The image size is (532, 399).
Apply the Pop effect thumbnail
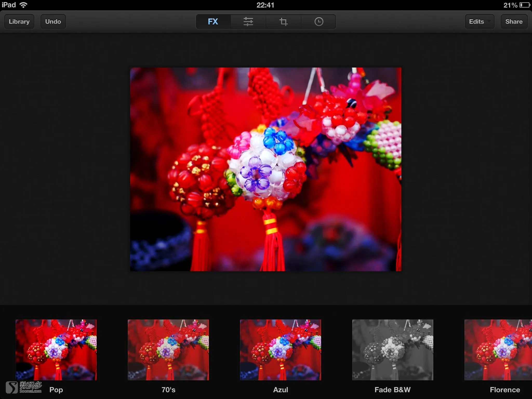[x=56, y=350]
